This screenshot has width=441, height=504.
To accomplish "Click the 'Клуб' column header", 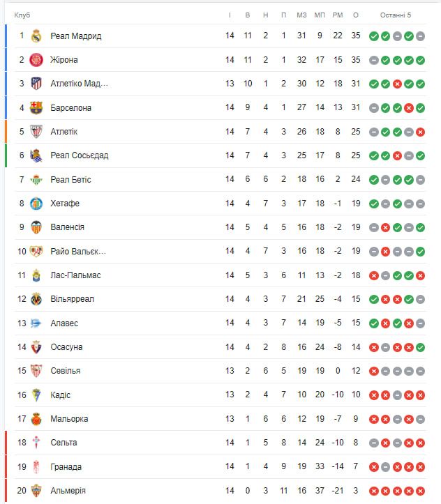I will click(x=22, y=15).
